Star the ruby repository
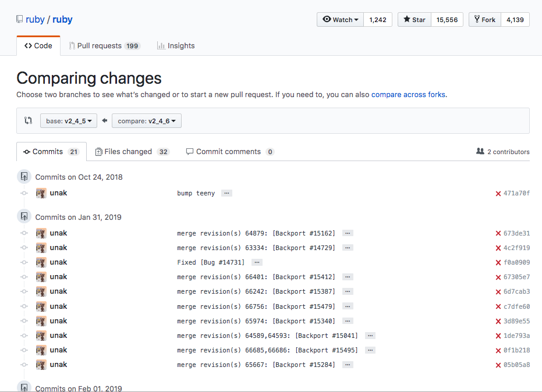542x392 pixels. [414, 20]
